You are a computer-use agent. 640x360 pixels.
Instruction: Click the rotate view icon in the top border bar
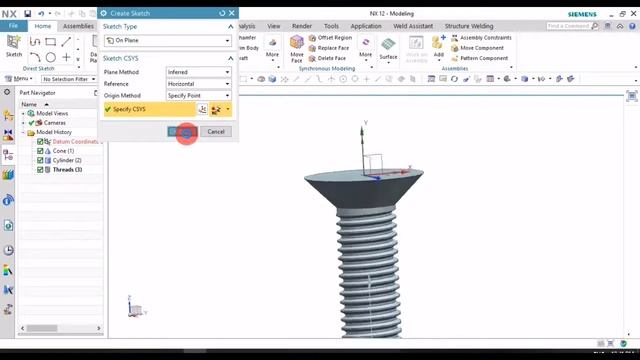[x=454, y=79]
